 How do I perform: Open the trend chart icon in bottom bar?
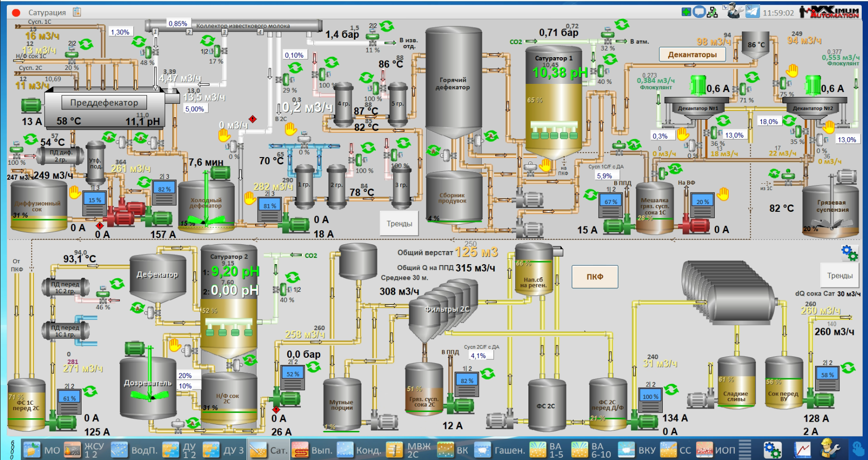[802, 449]
